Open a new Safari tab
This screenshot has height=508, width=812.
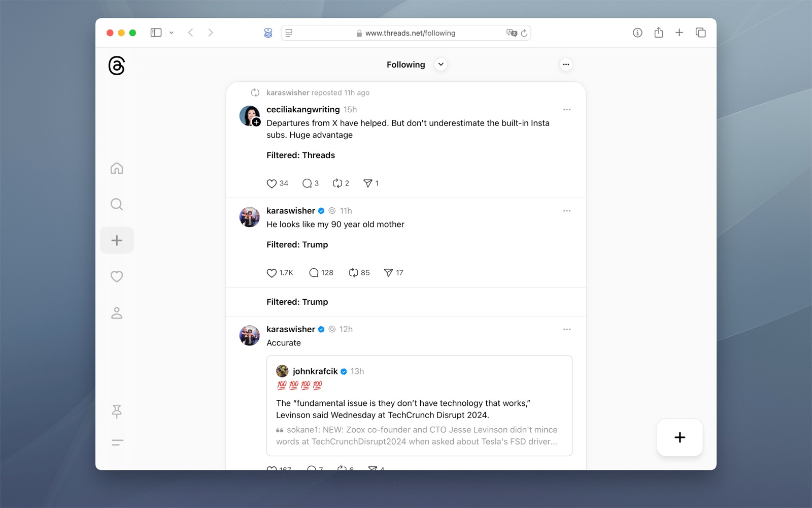click(680, 33)
